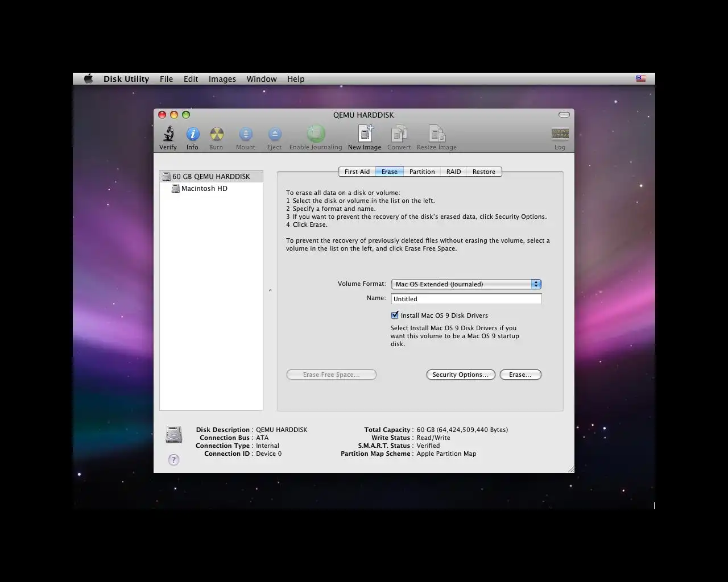Screen dimensions: 728x582
Task: Open the Info toolbar icon
Action: pos(193,134)
